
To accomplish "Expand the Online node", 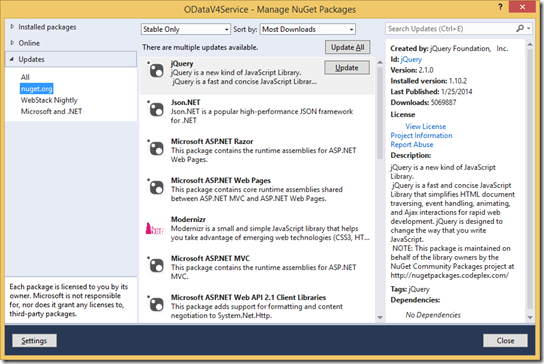I will pos(12,43).
